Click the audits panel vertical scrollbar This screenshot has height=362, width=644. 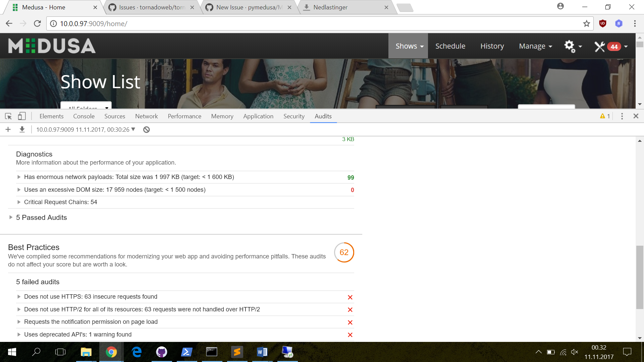pyautogui.click(x=640, y=277)
